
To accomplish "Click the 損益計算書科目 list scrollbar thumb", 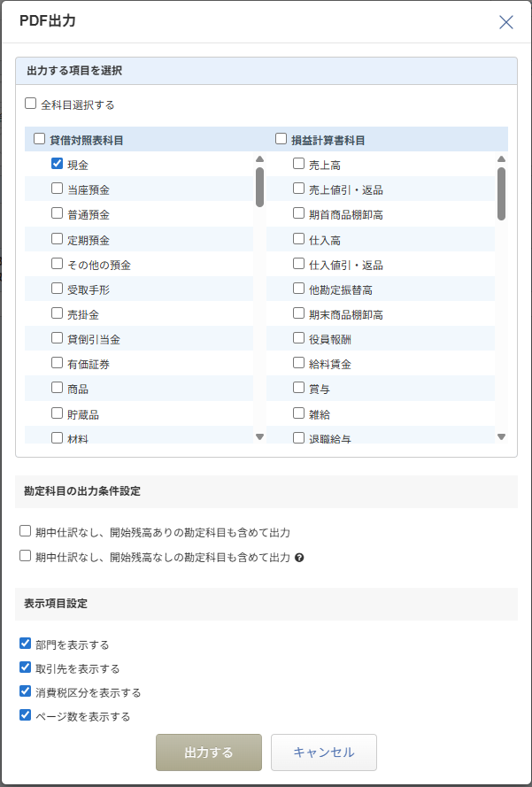I will [x=501, y=193].
